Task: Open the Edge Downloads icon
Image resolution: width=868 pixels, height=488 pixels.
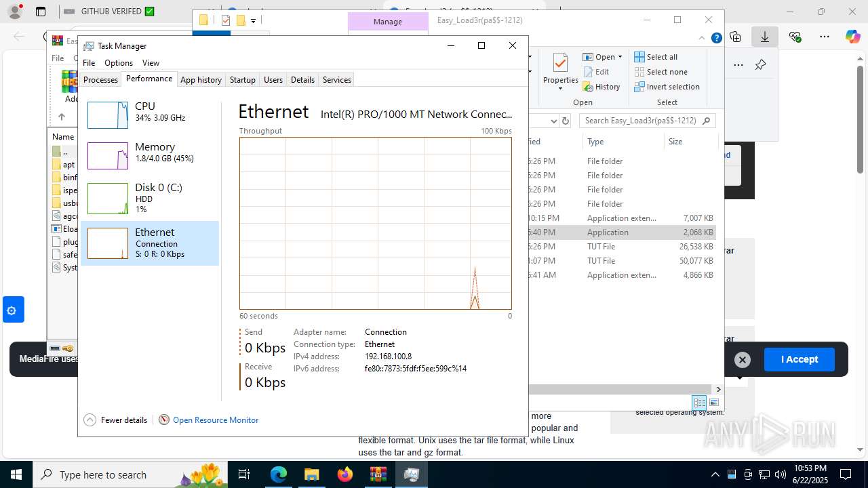Action: tap(765, 37)
